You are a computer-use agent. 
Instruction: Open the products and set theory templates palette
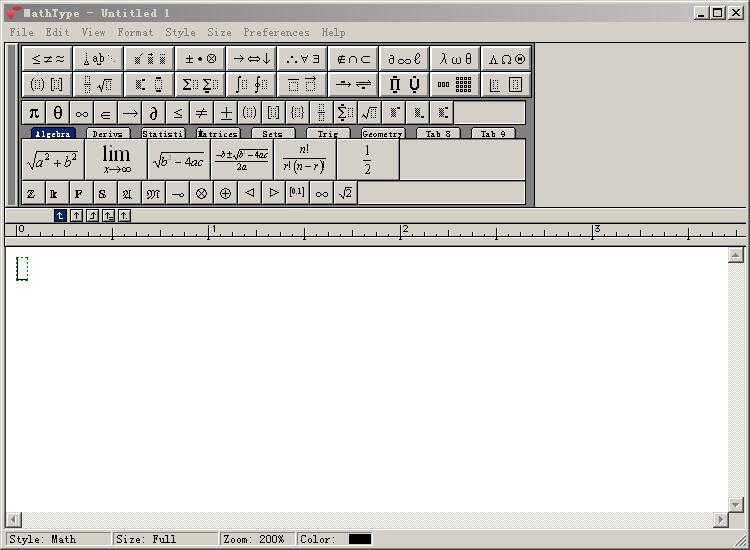point(404,85)
